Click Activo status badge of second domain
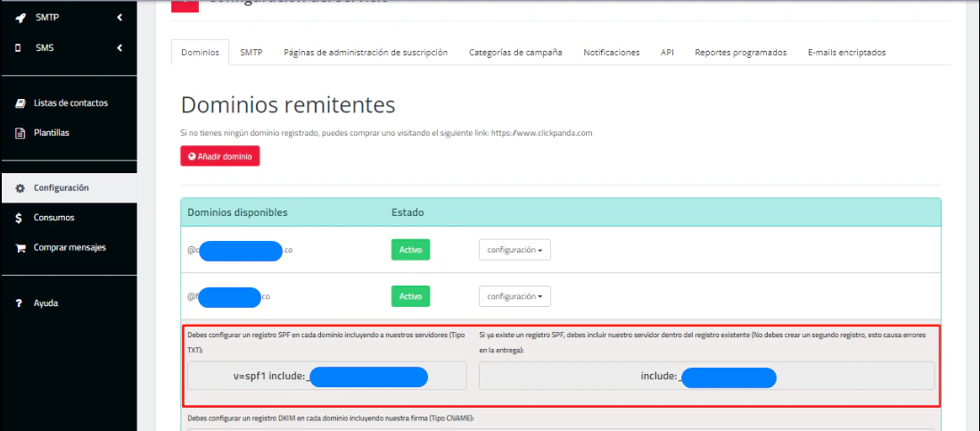Viewport: 980px width, 431px height. coord(410,296)
